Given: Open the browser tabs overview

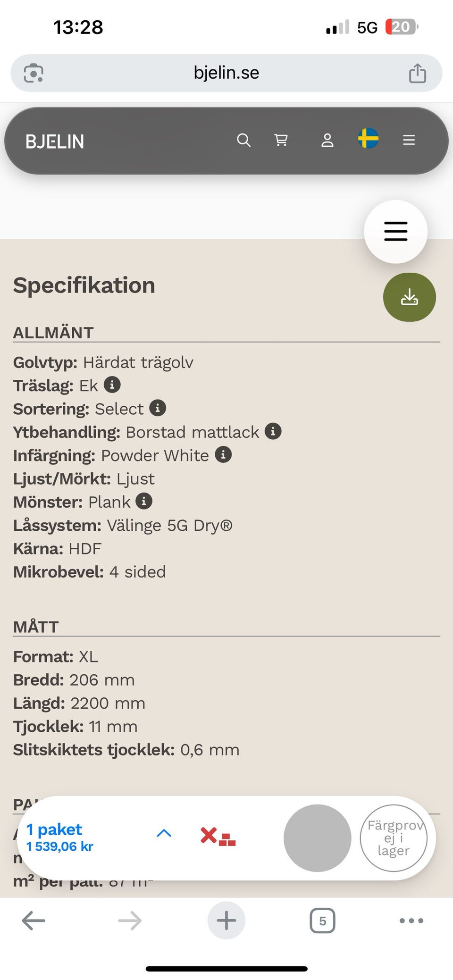Looking at the screenshot, I should click(x=322, y=921).
